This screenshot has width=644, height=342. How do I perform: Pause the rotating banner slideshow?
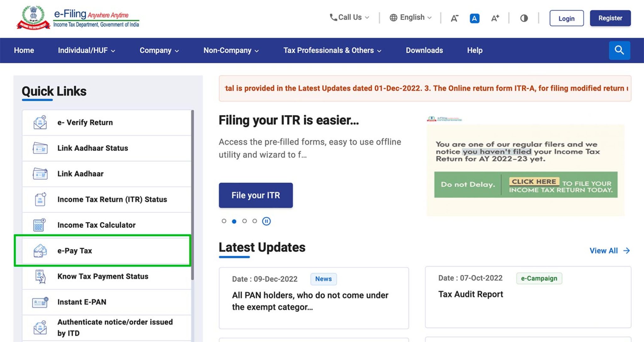point(266,221)
